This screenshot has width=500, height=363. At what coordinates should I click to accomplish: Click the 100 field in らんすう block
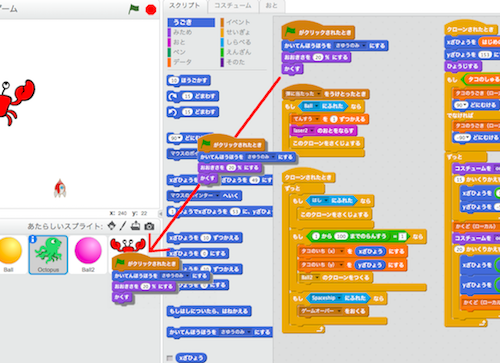[341, 236]
